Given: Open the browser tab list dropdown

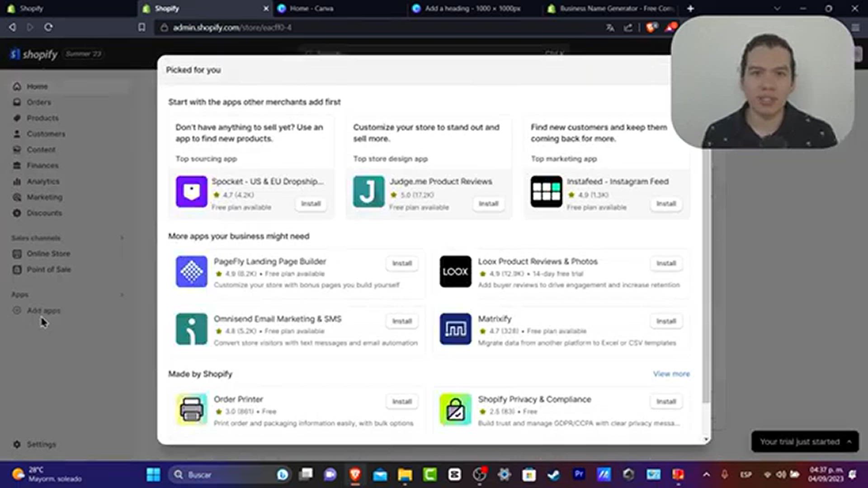Looking at the screenshot, I should [x=777, y=9].
